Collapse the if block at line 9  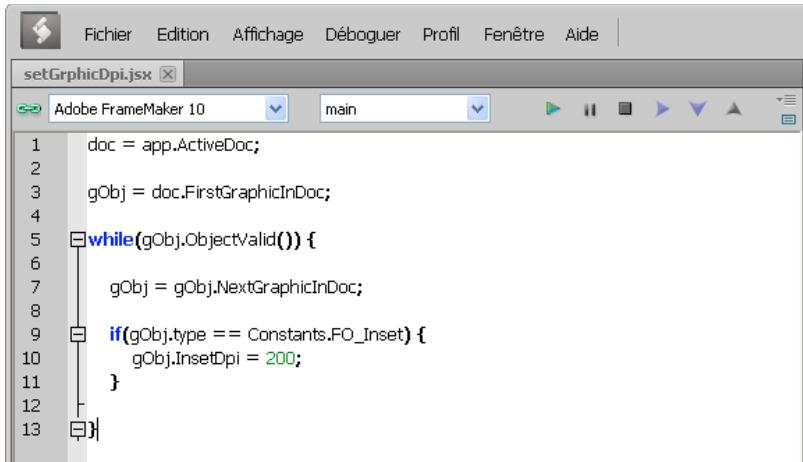(x=77, y=334)
